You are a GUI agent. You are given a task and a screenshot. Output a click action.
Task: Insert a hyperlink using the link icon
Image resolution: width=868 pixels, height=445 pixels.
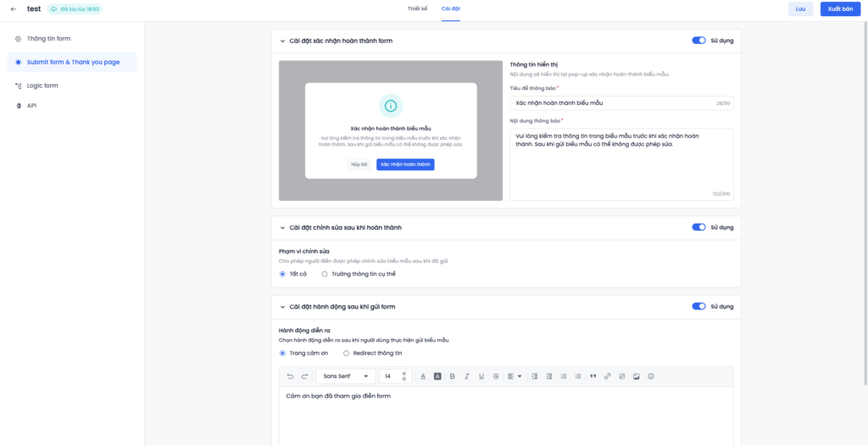point(608,376)
